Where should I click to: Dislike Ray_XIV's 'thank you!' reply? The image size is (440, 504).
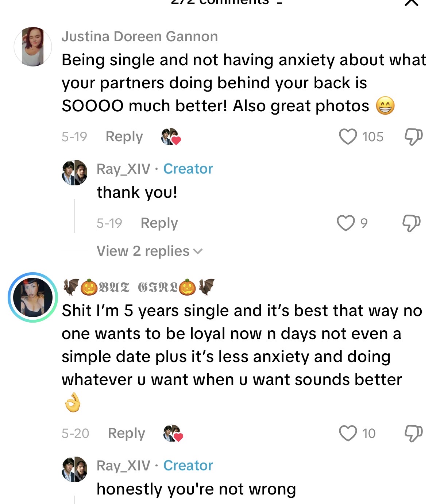(411, 223)
